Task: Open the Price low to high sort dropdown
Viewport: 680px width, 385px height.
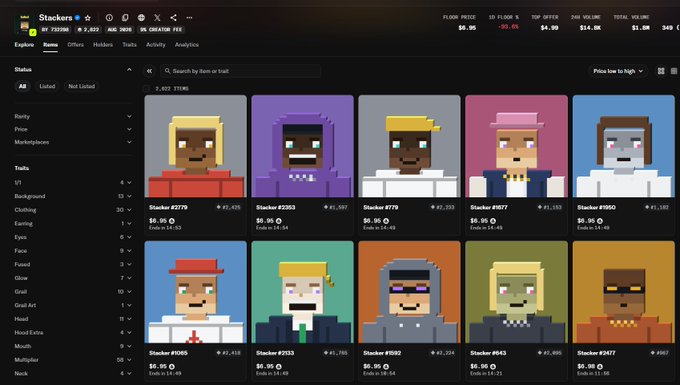Action: pyautogui.click(x=618, y=71)
